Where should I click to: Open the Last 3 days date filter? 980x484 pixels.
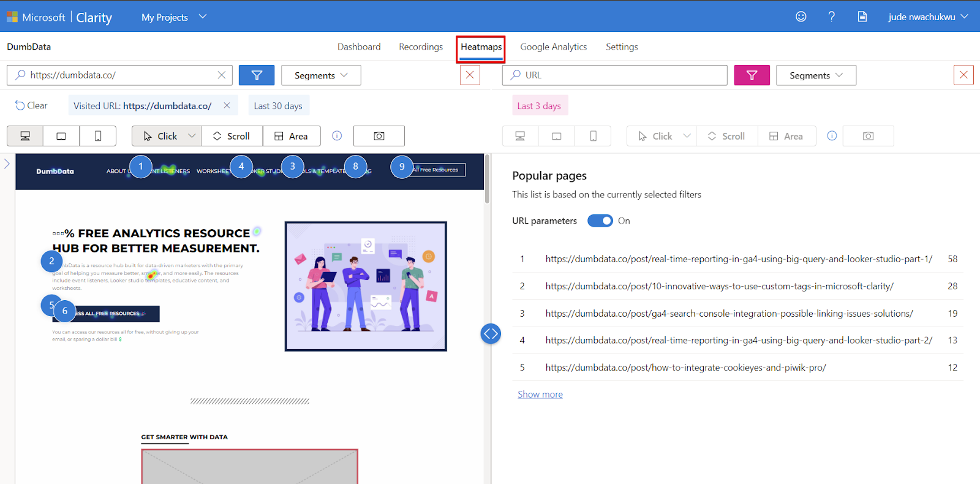(540, 105)
